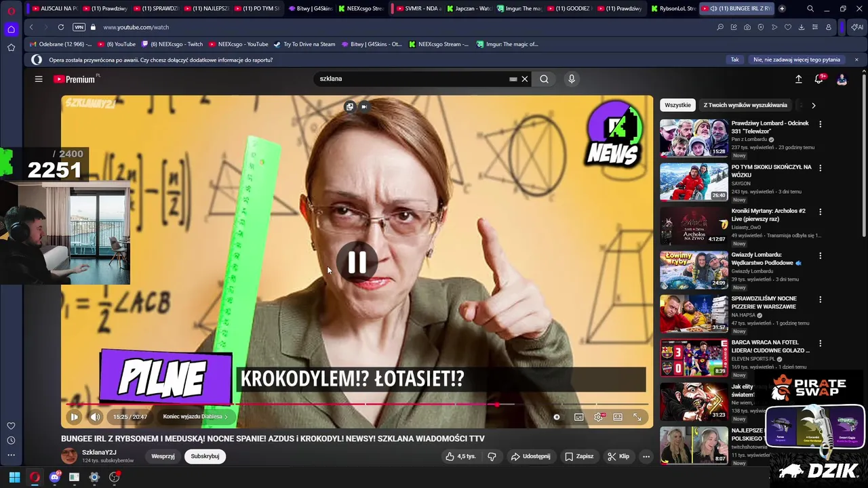Open the SzklanaY2J channel avatar
The height and width of the screenshot is (488, 868).
tap(69, 456)
